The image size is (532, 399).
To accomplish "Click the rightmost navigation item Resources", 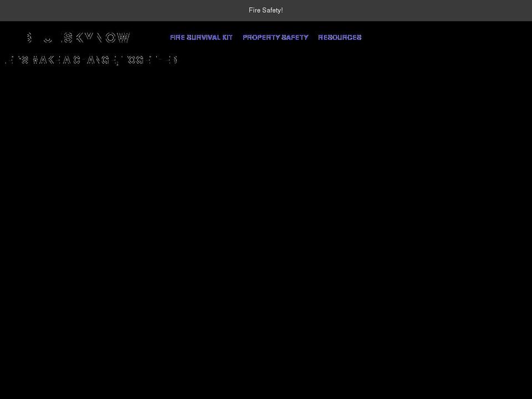I will [340, 37].
